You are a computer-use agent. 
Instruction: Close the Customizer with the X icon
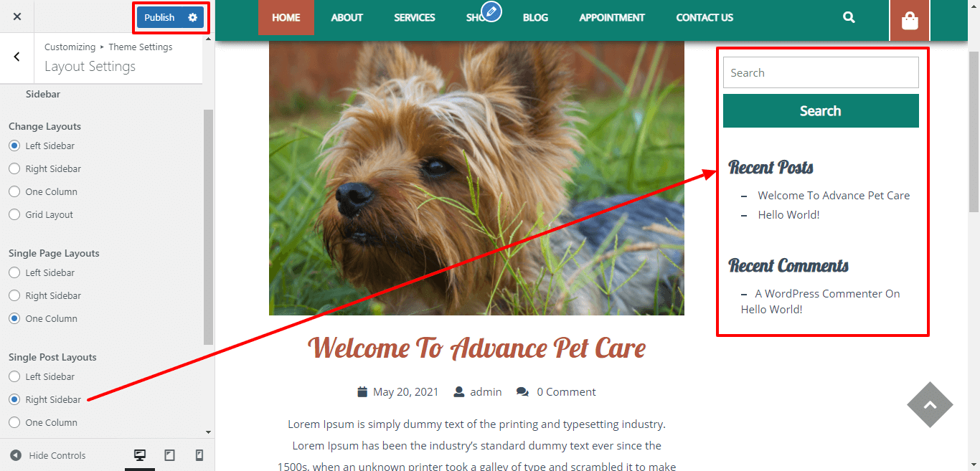pos(17,16)
